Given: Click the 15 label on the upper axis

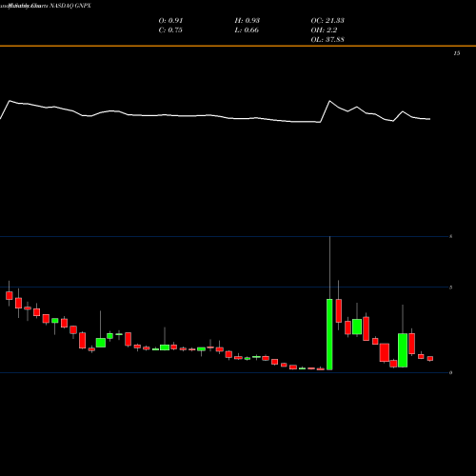Looking at the screenshot, I should (457, 53).
